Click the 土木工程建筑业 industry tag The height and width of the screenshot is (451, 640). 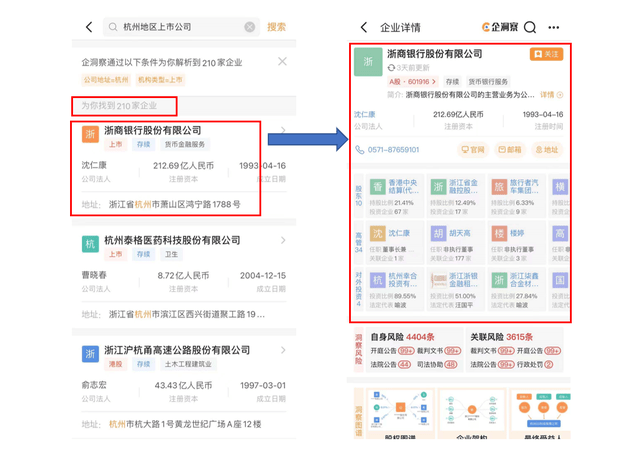188,364
